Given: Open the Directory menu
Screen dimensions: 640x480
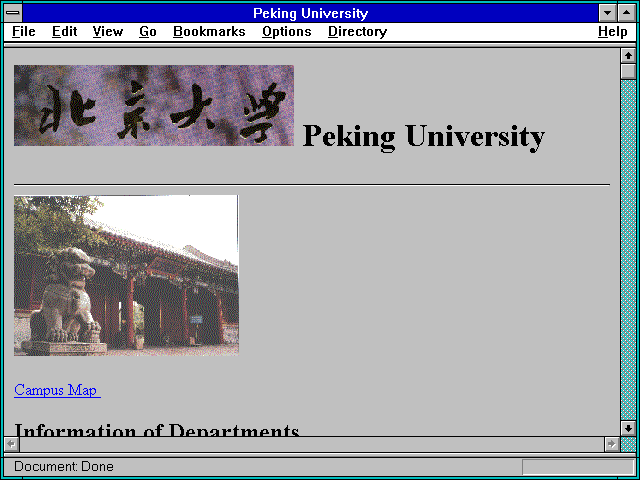Looking at the screenshot, I should [358, 32].
